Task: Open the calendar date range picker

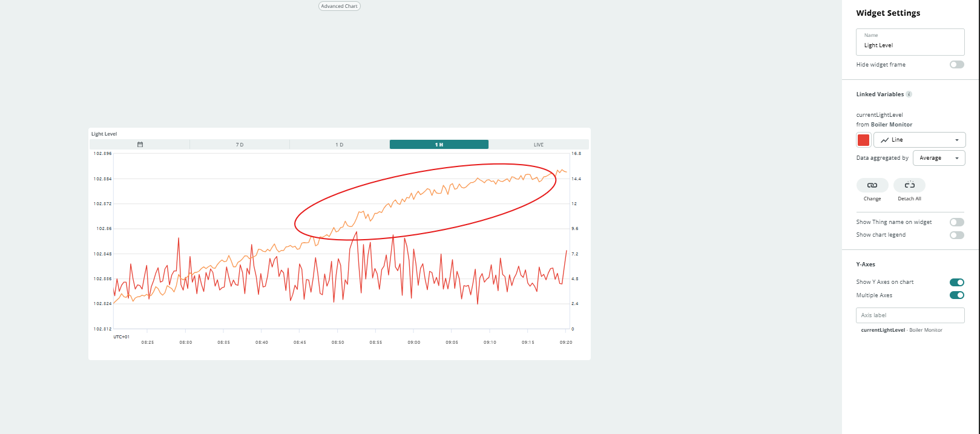Action: 140,145
